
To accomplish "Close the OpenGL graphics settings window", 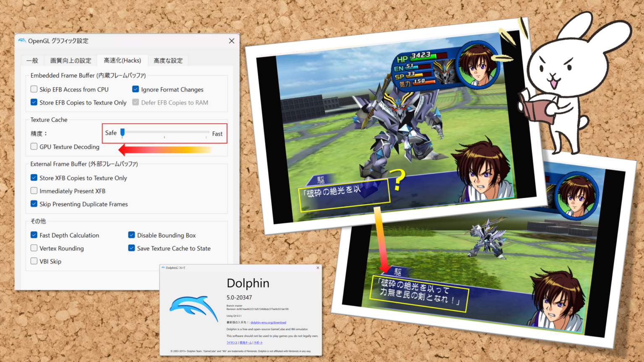I will point(231,41).
